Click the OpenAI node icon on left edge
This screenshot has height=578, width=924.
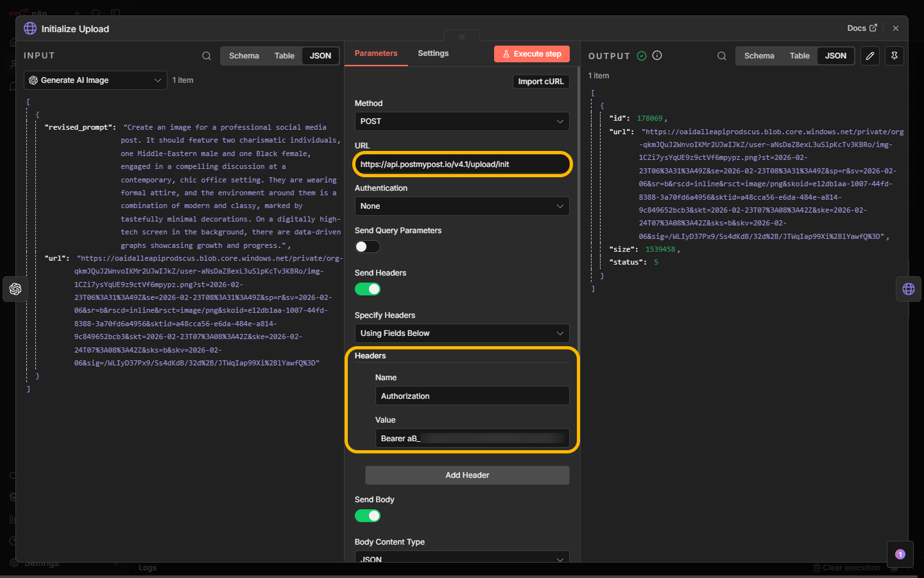(15, 289)
